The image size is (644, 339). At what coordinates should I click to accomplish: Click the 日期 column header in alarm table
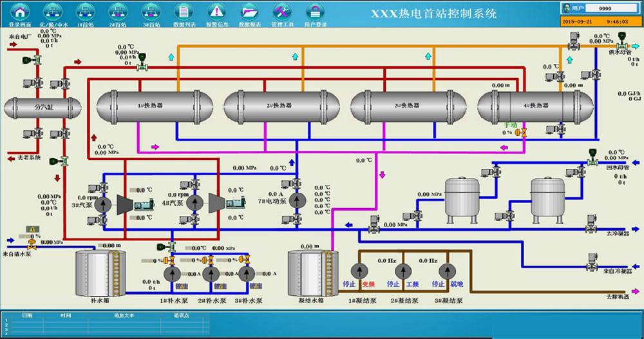pos(27,316)
